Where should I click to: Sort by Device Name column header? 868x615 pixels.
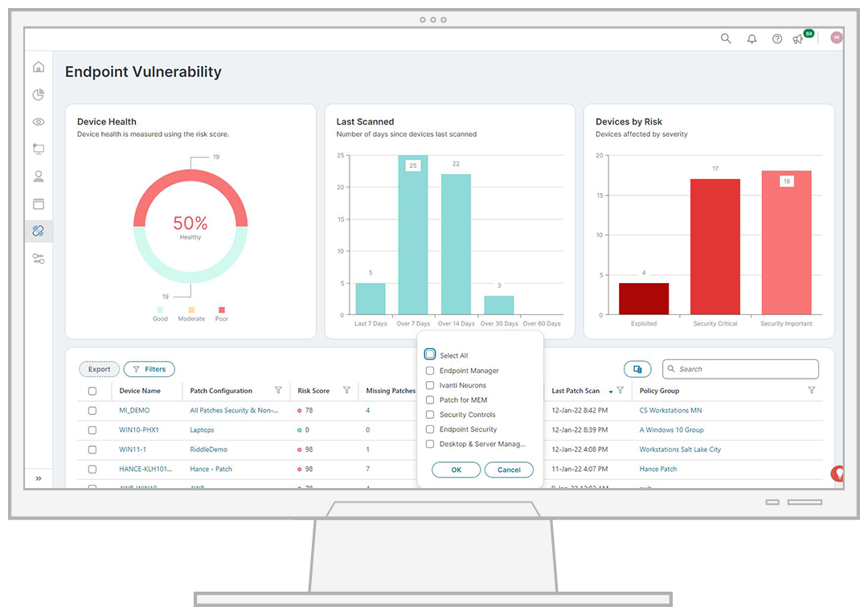pos(140,391)
